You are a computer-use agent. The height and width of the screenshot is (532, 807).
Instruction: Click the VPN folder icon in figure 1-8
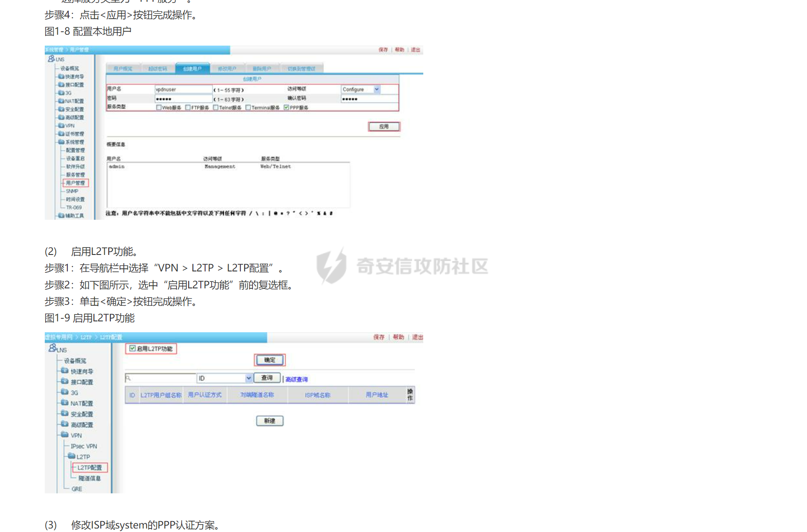(61, 126)
